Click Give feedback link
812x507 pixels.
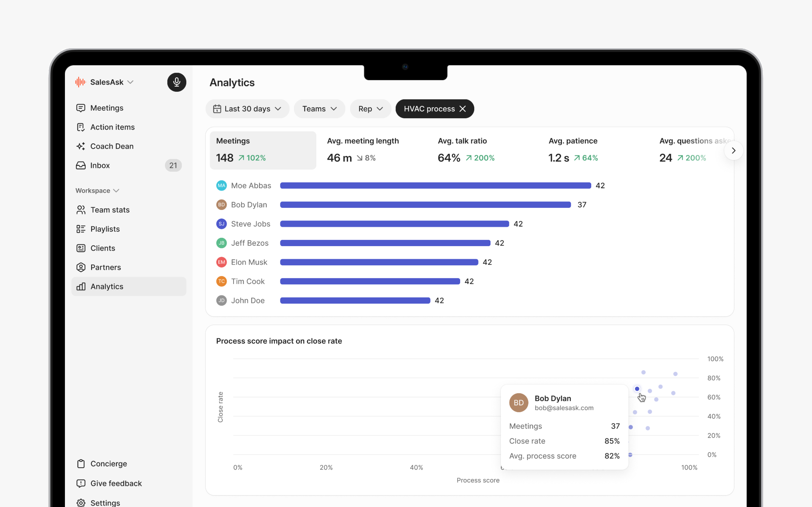(x=116, y=483)
